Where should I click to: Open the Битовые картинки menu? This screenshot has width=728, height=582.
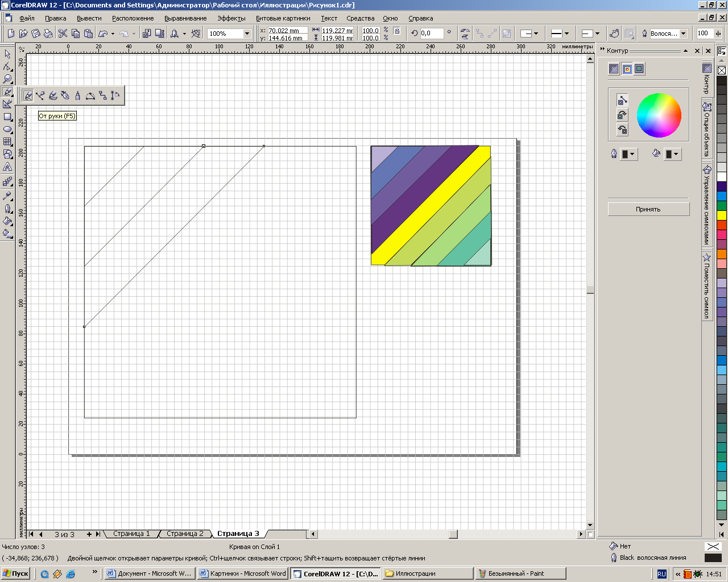[x=283, y=18]
